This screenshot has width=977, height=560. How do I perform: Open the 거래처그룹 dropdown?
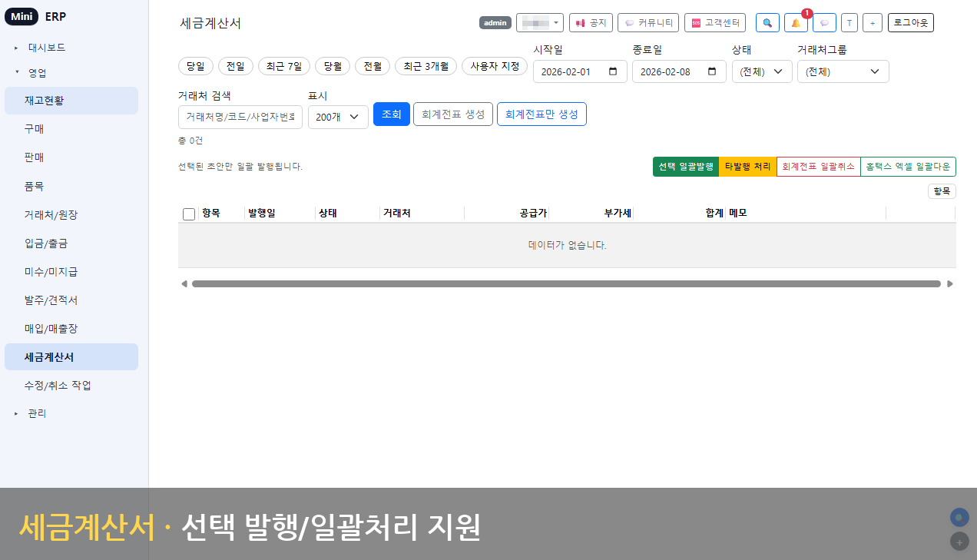pyautogui.click(x=843, y=71)
